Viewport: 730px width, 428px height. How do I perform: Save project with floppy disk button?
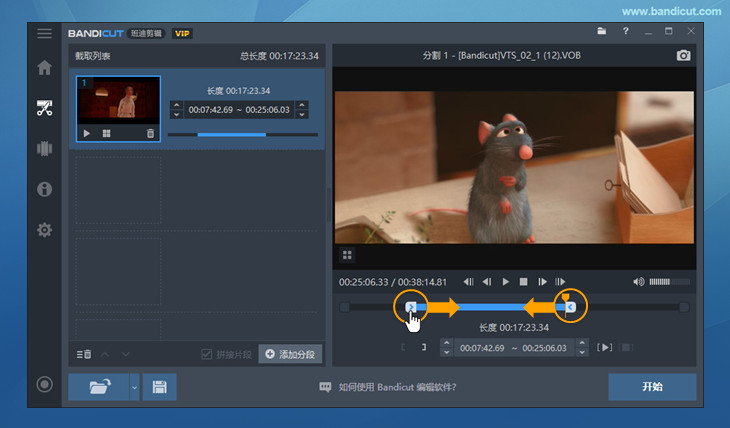159,387
